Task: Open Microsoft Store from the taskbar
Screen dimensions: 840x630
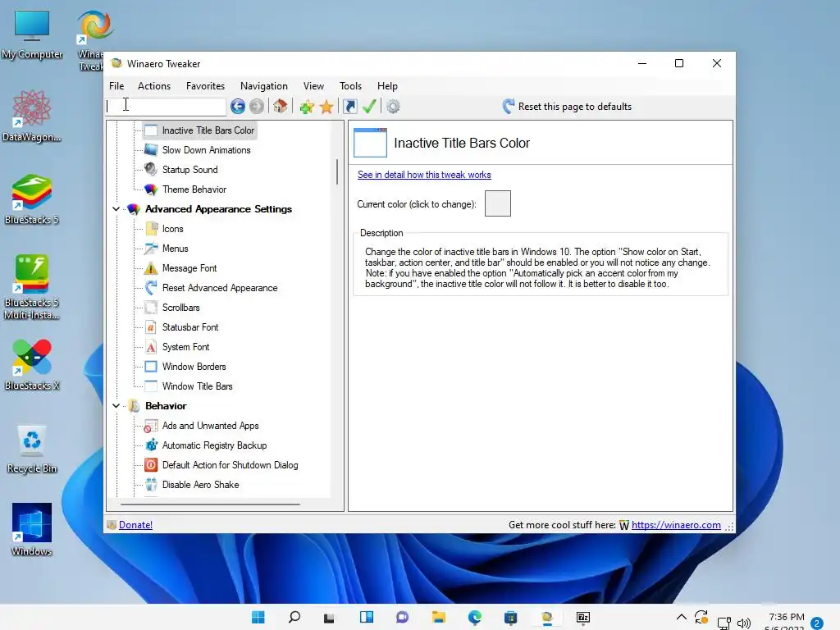Action: [x=510, y=617]
